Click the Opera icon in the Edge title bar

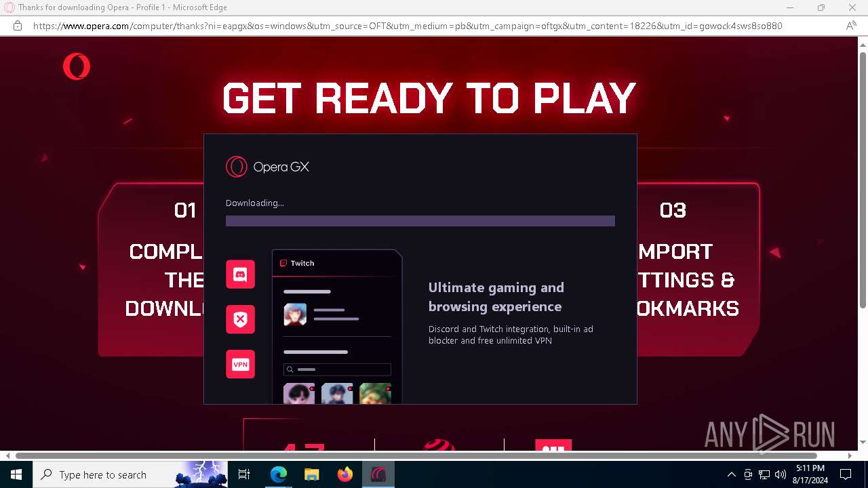[9, 7]
